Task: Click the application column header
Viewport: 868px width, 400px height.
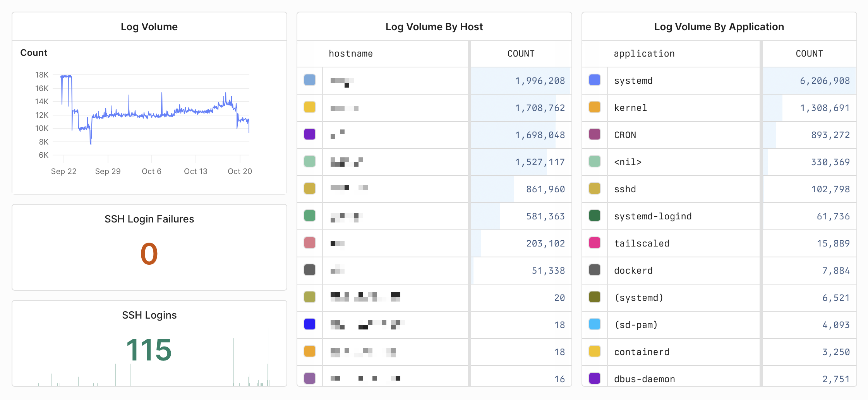Action: [x=644, y=53]
